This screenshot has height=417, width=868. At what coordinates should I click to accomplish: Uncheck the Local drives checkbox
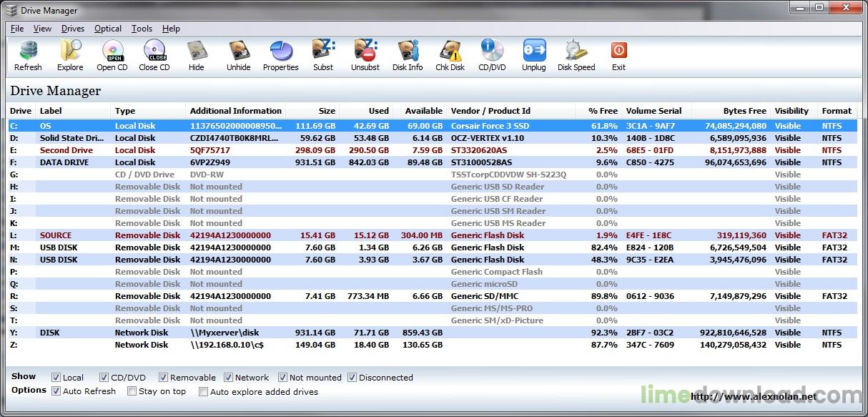click(x=56, y=378)
